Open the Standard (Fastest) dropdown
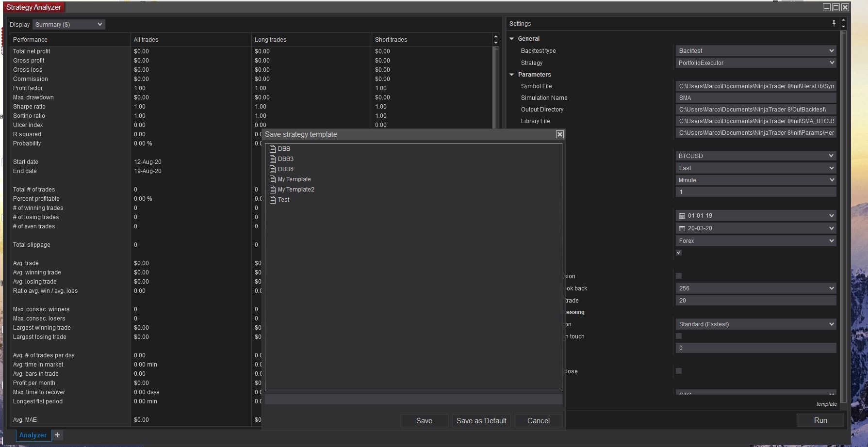868x447 pixels. pos(756,324)
